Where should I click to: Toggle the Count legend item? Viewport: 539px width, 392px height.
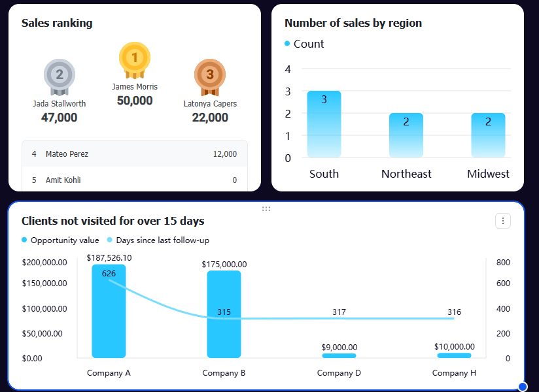[x=304, y=44]
